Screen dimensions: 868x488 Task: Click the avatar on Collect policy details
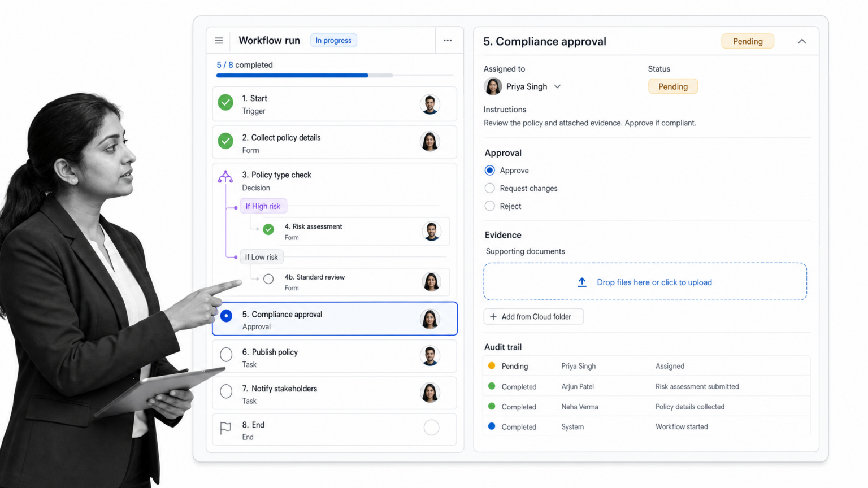point(430,142)
